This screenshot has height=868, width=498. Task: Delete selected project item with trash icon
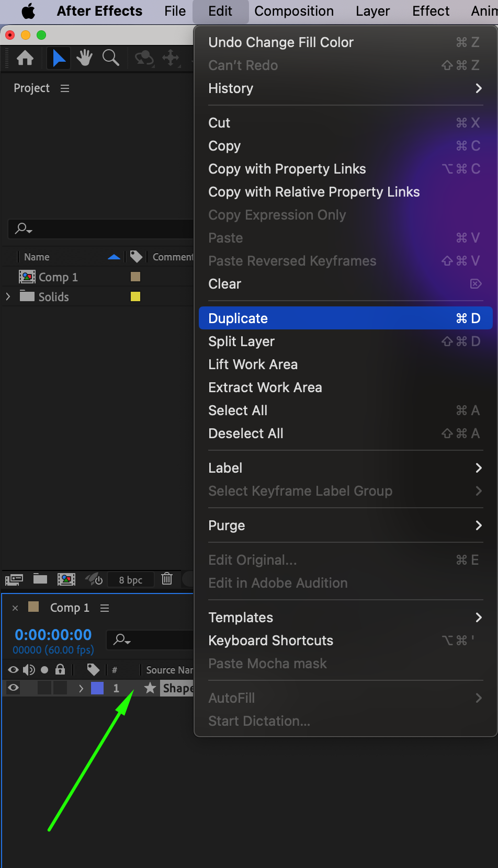click(x=167, y=579)
